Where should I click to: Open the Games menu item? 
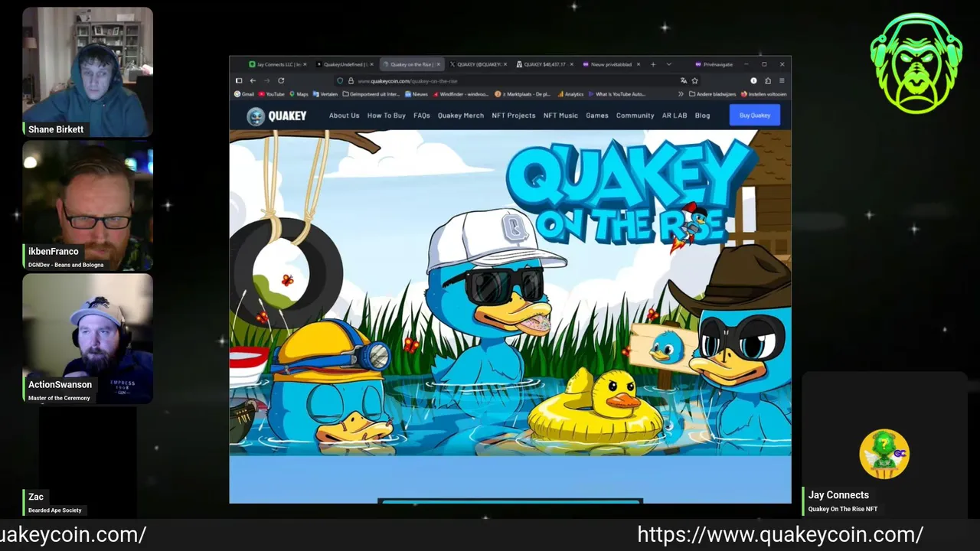point(597,116)
